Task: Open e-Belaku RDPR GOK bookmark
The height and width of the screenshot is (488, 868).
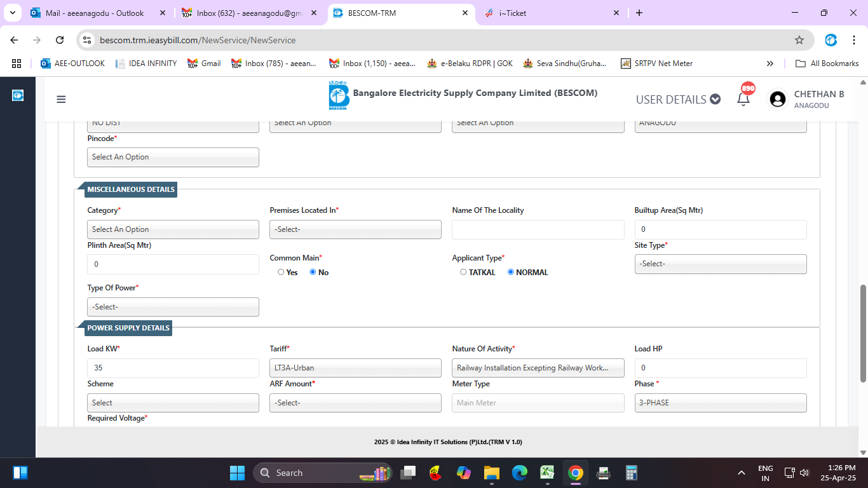Action: [x=470, y=64]
